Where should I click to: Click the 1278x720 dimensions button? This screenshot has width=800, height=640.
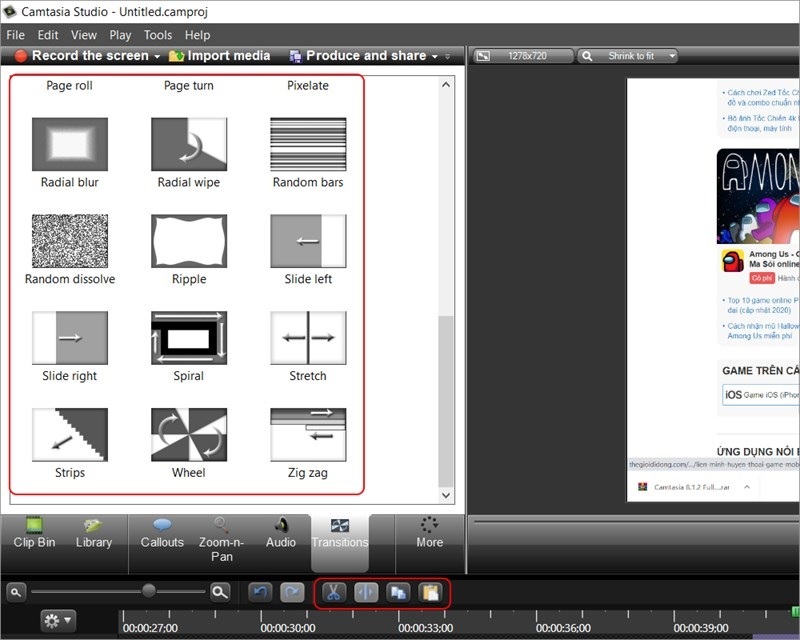[524, 56]
